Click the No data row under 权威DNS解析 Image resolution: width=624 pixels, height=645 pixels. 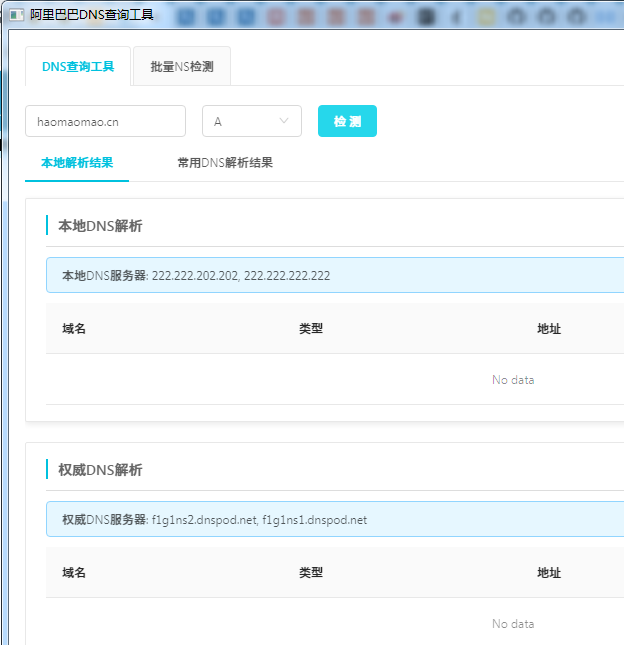tap(513, 624)
